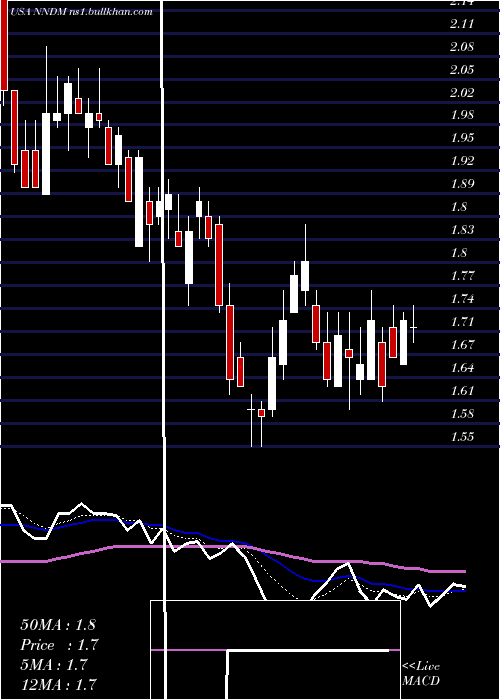Image resolution: width=500 pixels, height=700 pixels.
Task: Click the 1.64 price axis label
Action: click(462, 368)
